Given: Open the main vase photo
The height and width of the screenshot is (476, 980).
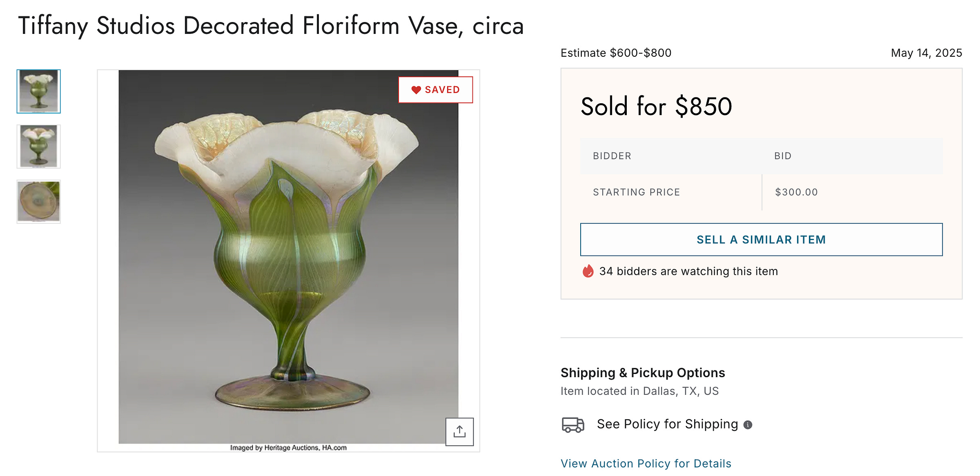Looking at the screenshot, I should [x=288, y=257].
